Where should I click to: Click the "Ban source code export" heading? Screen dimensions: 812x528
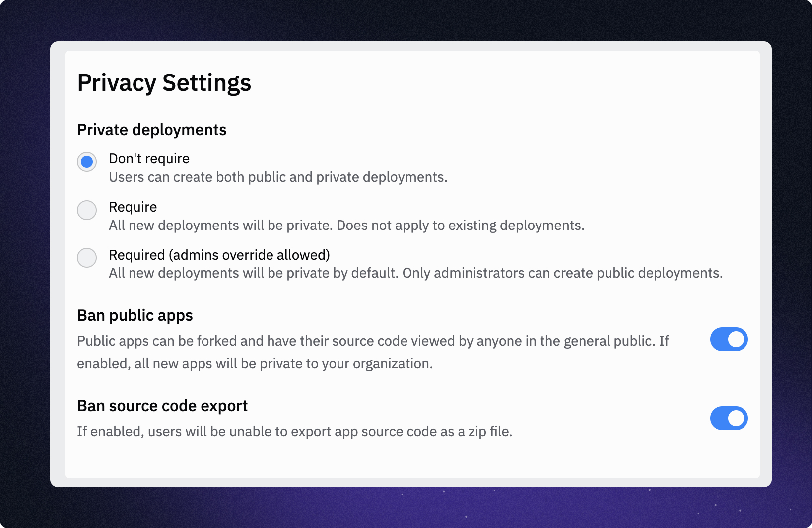click(x=162, y=406)
